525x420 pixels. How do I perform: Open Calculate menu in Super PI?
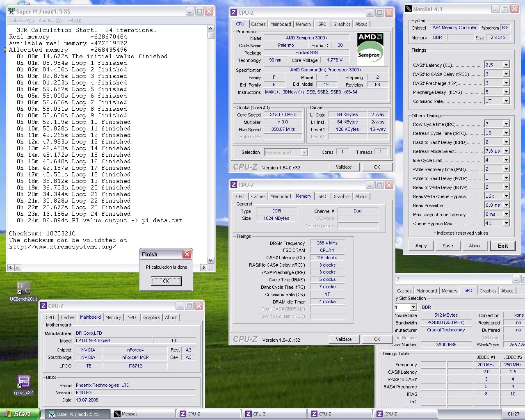[x=21, y=21]
